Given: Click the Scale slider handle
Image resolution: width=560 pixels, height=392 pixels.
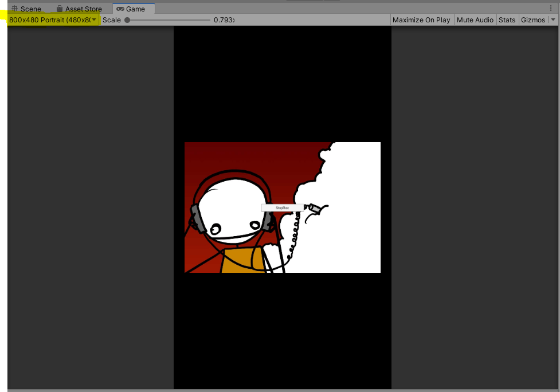Looking at the screenshot, I should tap(127, 20).
